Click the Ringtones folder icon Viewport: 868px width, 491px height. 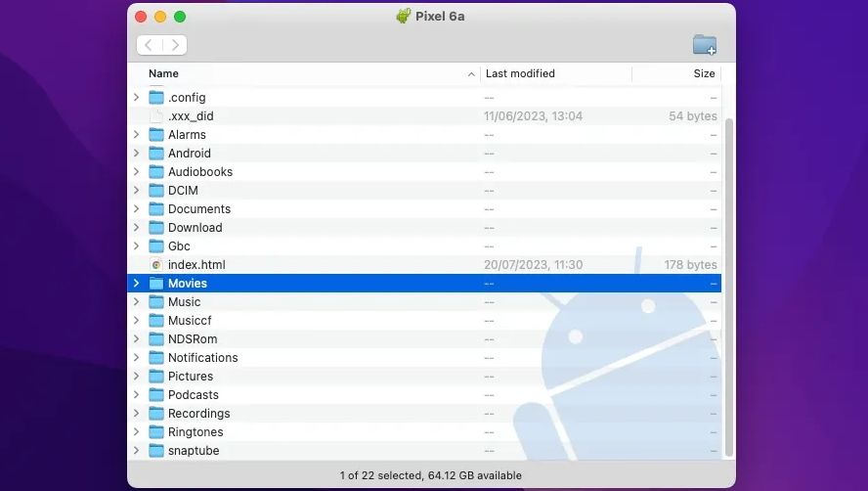click(x=156, y=431)
